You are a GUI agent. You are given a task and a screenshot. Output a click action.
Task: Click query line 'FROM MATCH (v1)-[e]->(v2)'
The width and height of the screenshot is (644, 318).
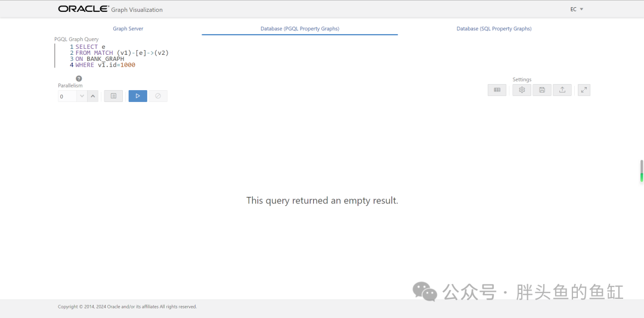[122, 53]
